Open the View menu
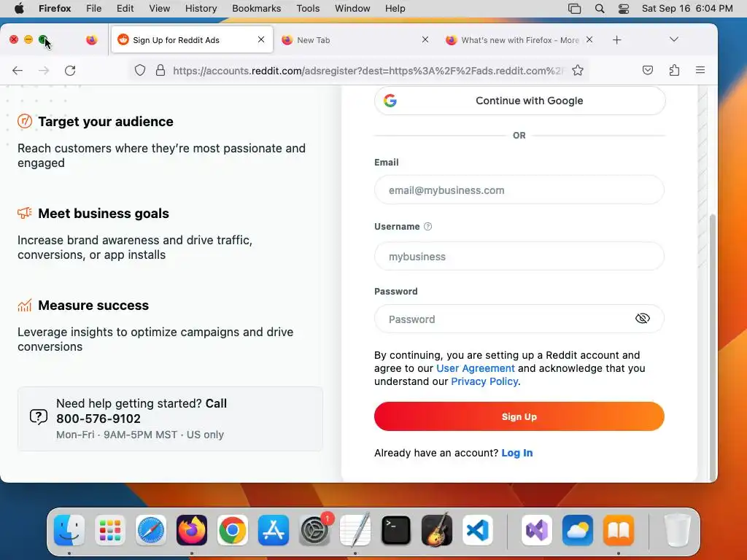 159,9
